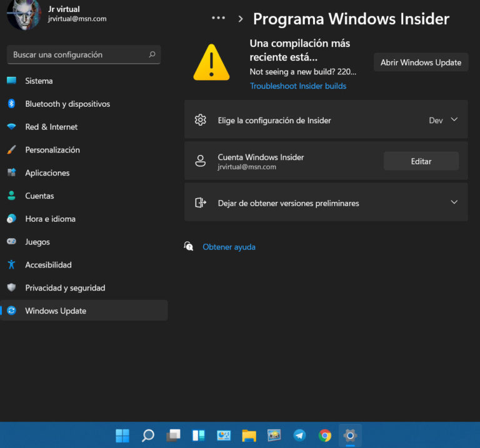Select Personalización section
This screenshot has width=480, height=448.
click(84, 149)
